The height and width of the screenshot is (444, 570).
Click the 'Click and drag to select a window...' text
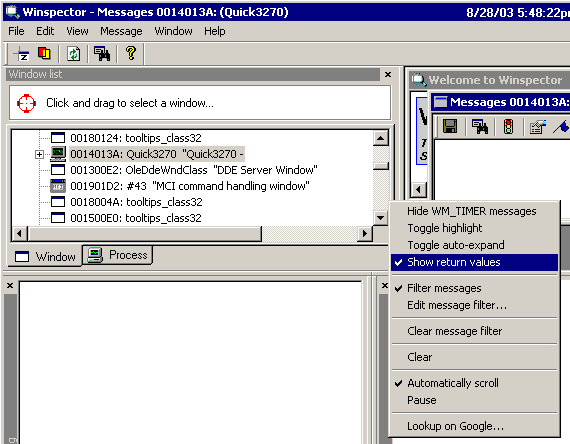tap(130, 103)
